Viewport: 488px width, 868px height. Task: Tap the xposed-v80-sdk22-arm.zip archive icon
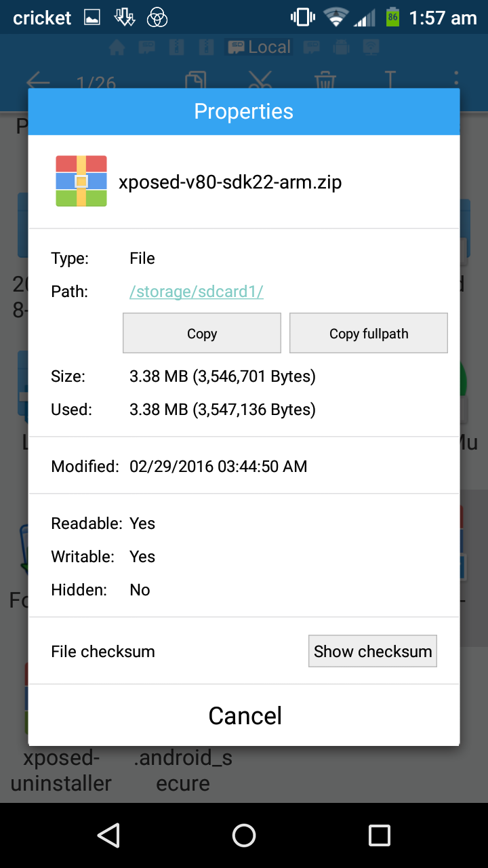click(81, 181)
